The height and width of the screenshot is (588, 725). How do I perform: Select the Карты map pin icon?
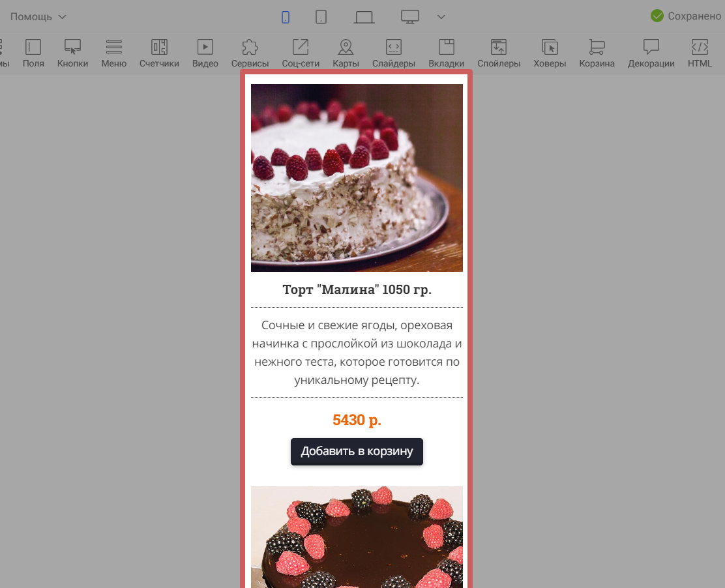pyautogui.click(x=346, y=48)
